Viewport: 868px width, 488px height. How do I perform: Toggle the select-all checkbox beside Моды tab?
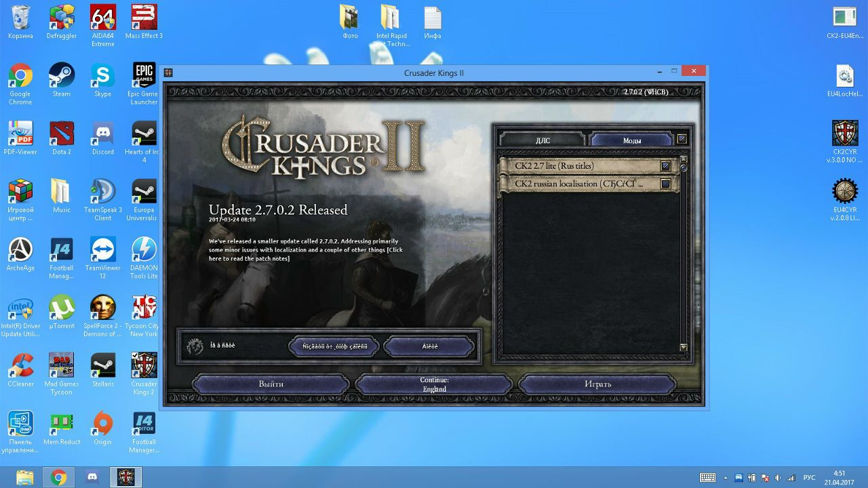pyautogui.click(x=682, y=139)
